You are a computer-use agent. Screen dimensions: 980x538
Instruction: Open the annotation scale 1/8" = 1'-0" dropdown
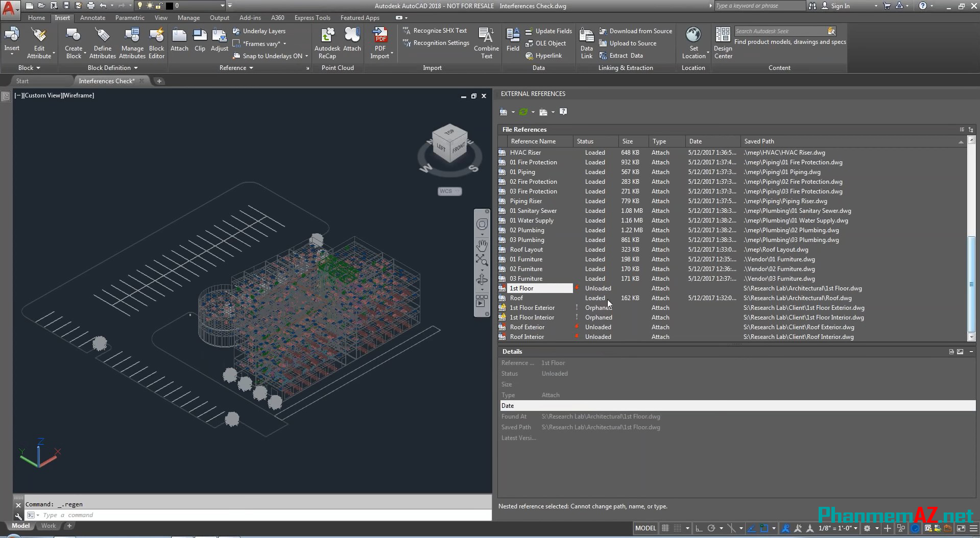click(838, 528)
